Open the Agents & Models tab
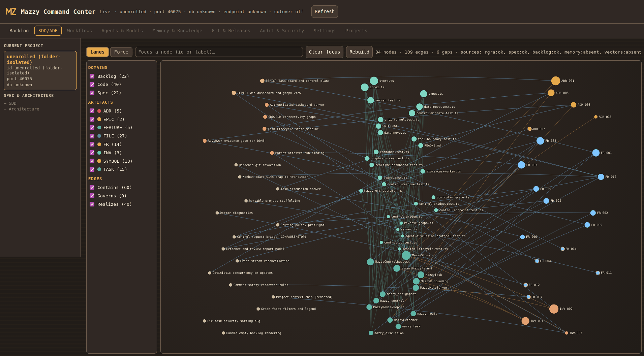644x356 pixels. point(122,31)
